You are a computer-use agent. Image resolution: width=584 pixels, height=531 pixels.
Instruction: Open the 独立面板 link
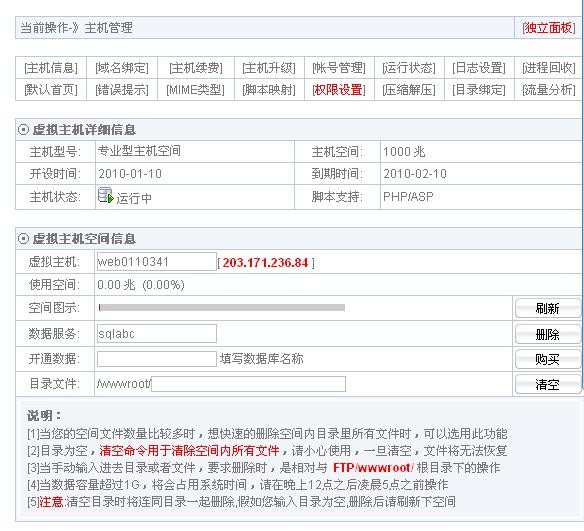548,28
